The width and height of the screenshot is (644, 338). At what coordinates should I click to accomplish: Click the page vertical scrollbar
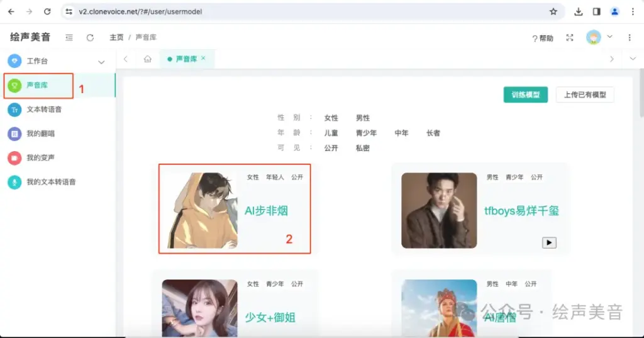(641, 93)
